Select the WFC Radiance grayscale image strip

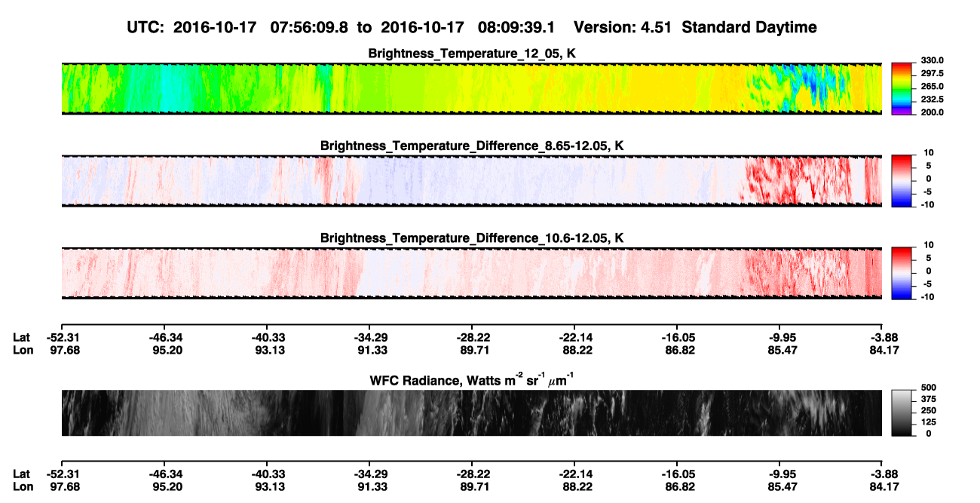tap(471, 413)
